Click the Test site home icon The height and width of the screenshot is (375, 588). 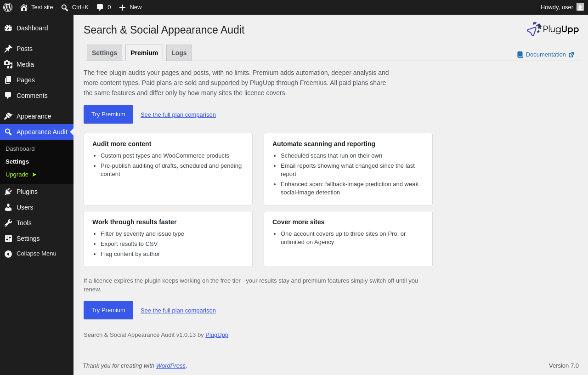coord(24,7)
